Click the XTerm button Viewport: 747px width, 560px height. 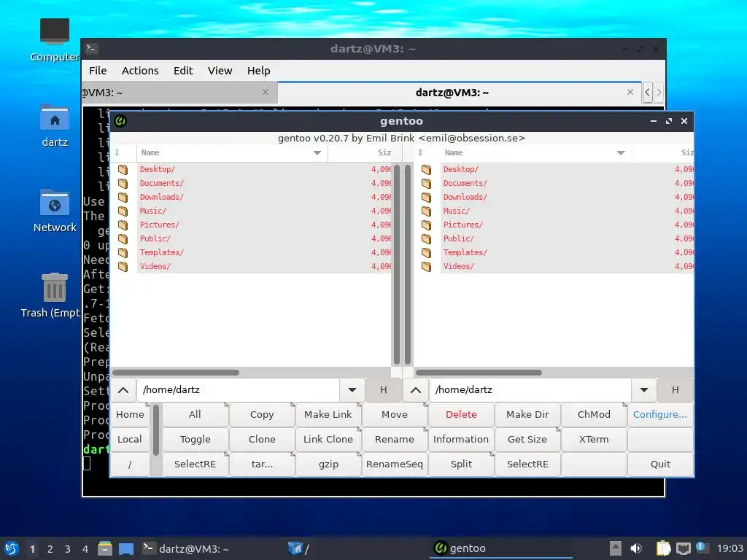tap(594, 440)
